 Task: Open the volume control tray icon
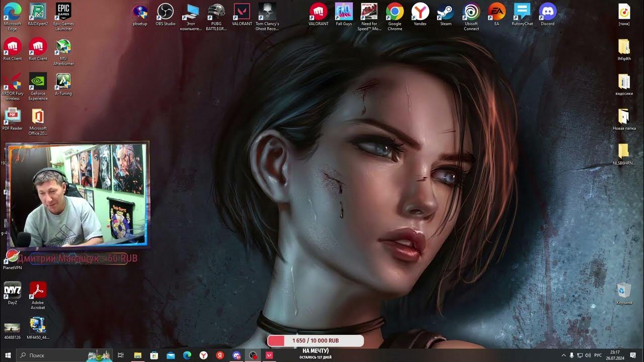[x=588, y=355]
